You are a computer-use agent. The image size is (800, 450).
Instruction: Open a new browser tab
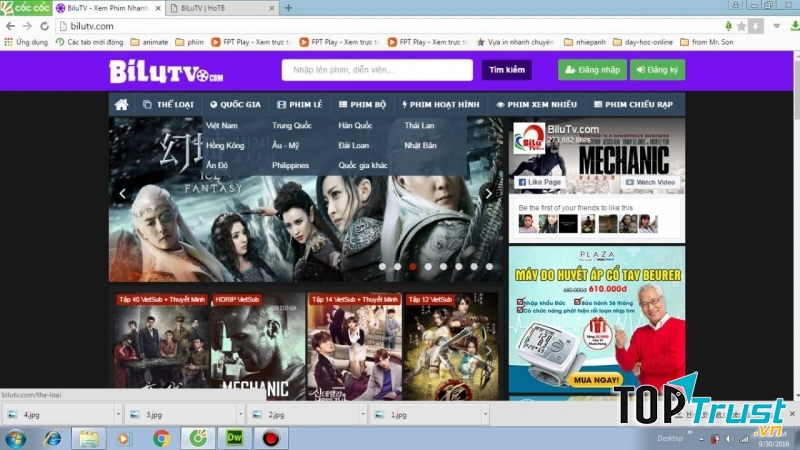[x=288, y=8]
